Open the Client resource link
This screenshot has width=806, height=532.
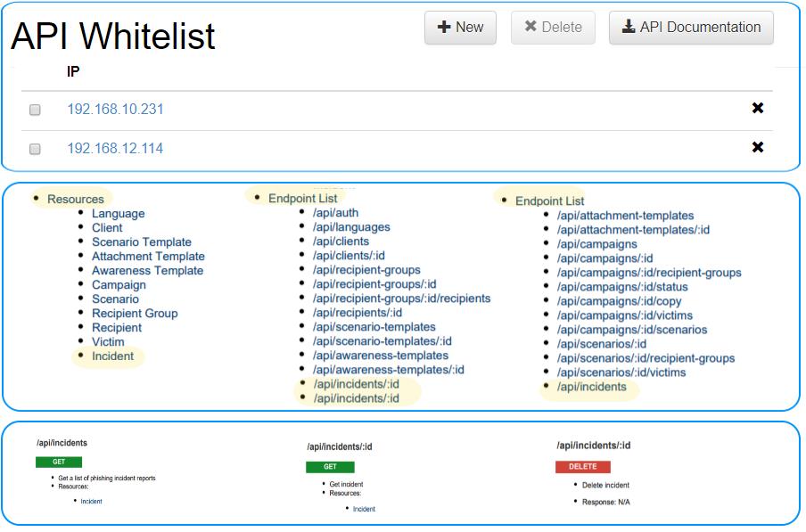pos(107,228)
